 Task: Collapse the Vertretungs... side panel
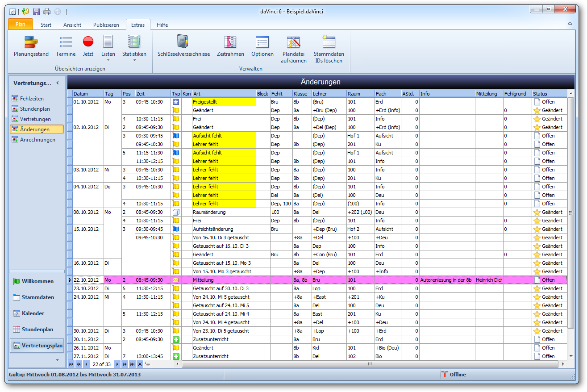click(x=57, y=83)
